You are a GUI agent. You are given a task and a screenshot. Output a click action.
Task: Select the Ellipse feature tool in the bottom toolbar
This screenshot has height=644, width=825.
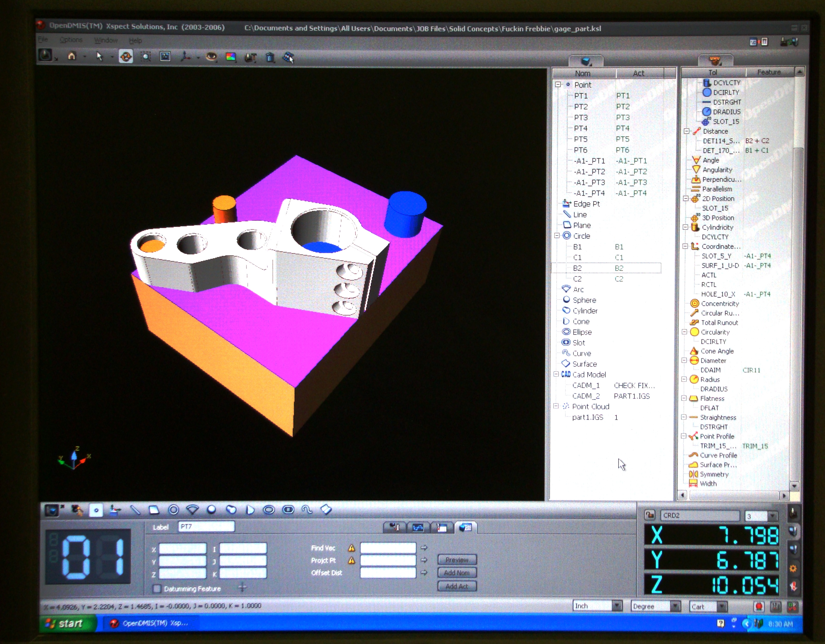point(269,510)
